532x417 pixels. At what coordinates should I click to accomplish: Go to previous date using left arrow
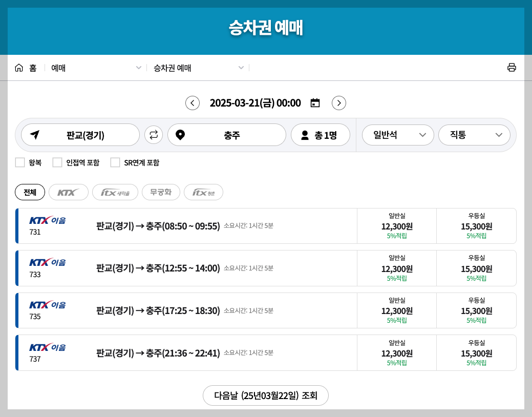[x=193, y=103]
